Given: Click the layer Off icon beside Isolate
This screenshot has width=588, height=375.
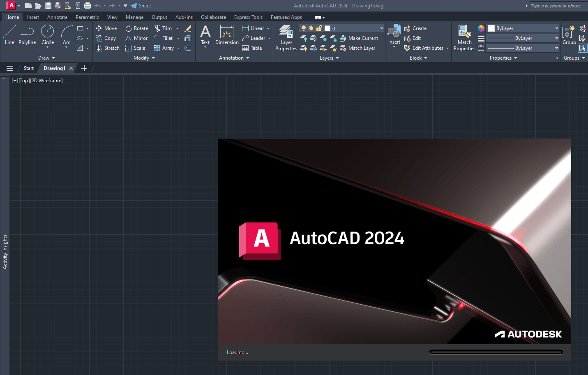Looking at the screenshot, I should click(x=304, y=38).
